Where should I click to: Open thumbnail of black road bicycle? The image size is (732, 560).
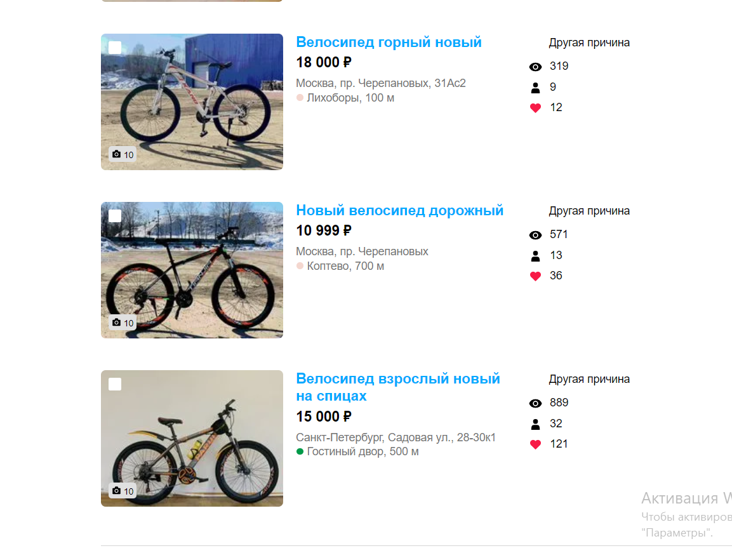pyautogui.click(x=192, y=270)
